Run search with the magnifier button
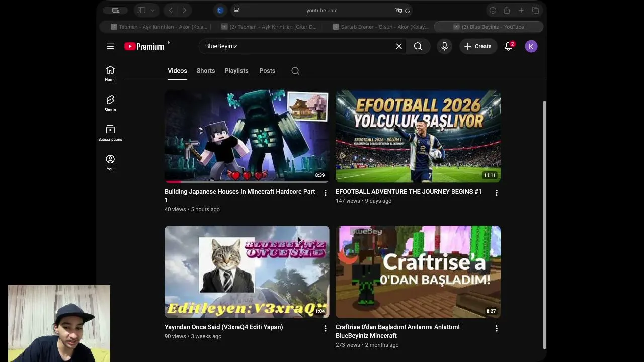This screenshot has height=362, width=644. tap(418, 46)
